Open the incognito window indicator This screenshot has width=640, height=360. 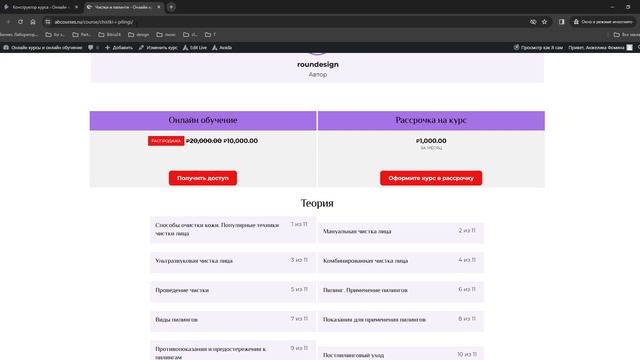pos(603,22)
